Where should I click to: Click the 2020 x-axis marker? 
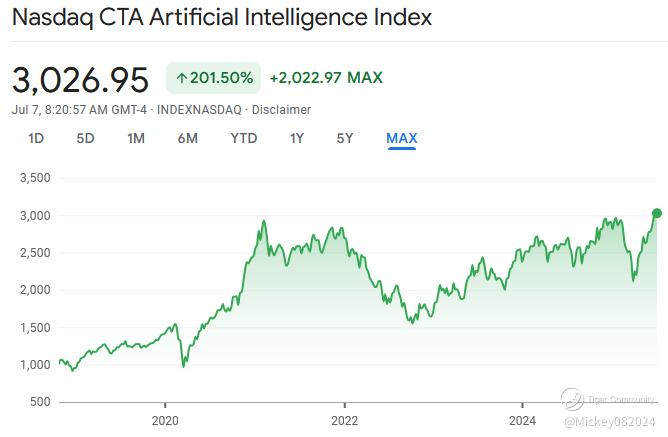(165, 421)
